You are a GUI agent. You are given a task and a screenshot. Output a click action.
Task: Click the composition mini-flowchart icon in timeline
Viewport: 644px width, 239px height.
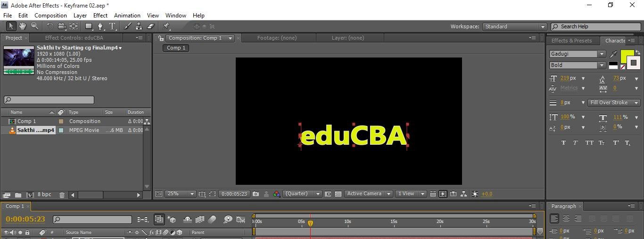pyautogui.click(x=142, y=219)
